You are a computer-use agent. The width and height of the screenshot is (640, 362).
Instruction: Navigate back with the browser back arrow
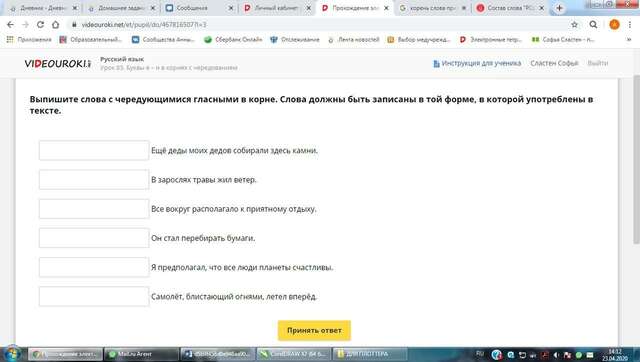click(10, 24)
